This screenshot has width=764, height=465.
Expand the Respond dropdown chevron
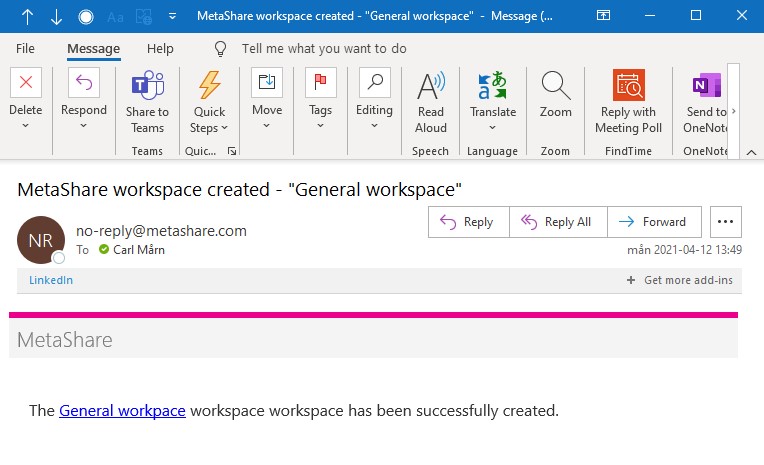84,126
